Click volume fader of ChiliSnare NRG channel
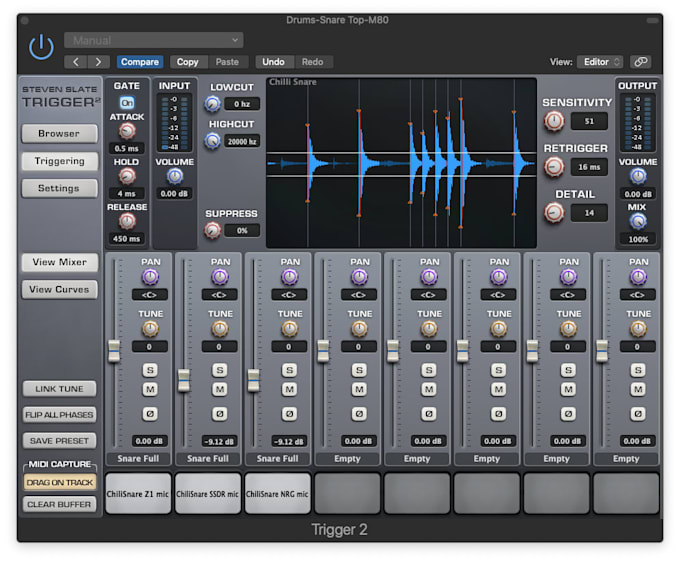Viewport: 680px width, 562px height. (x=254, y=380)
